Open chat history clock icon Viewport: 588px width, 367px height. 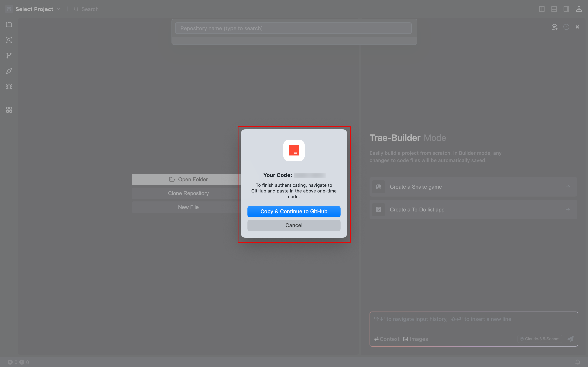pos(566,27)
